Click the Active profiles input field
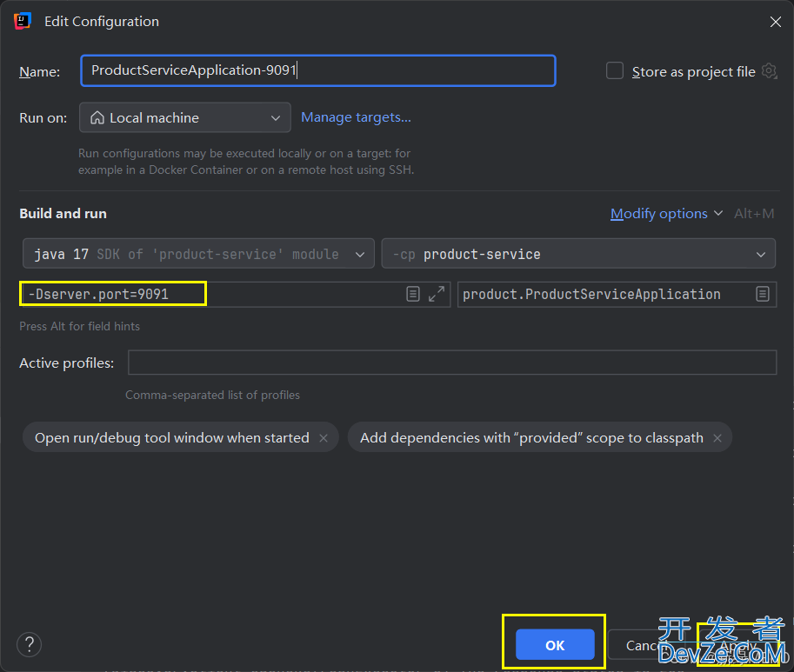 click(452, 363)
